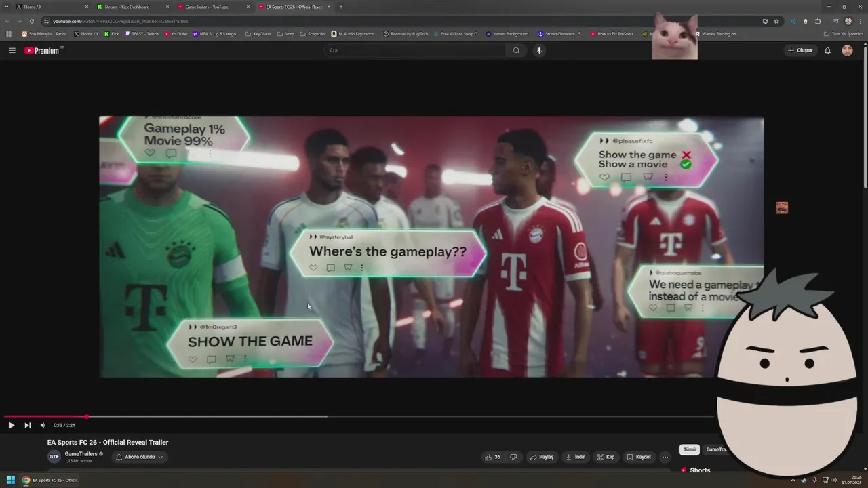Focus the Ara search field
The image size is (868, 488).
coord(415,50)
